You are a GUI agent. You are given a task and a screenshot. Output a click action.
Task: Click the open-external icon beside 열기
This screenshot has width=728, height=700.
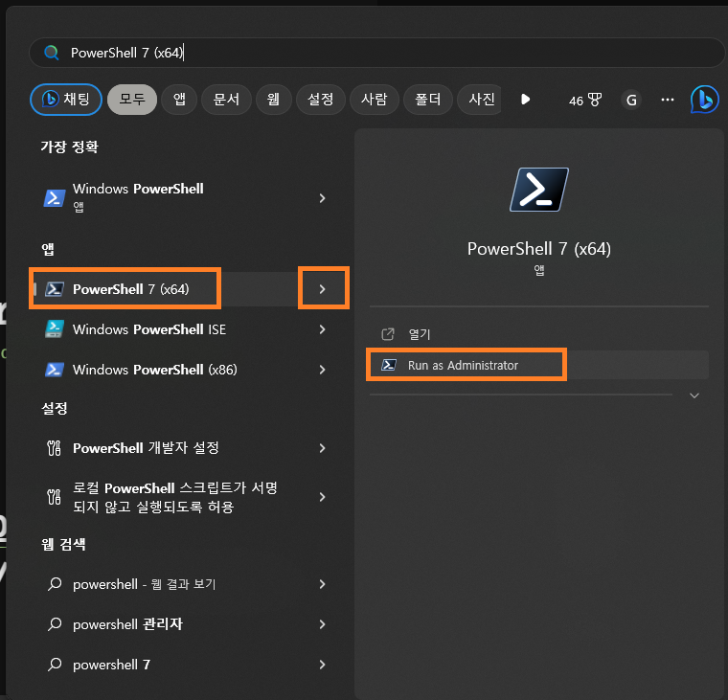pyautogui.click(x=388, y=334)
